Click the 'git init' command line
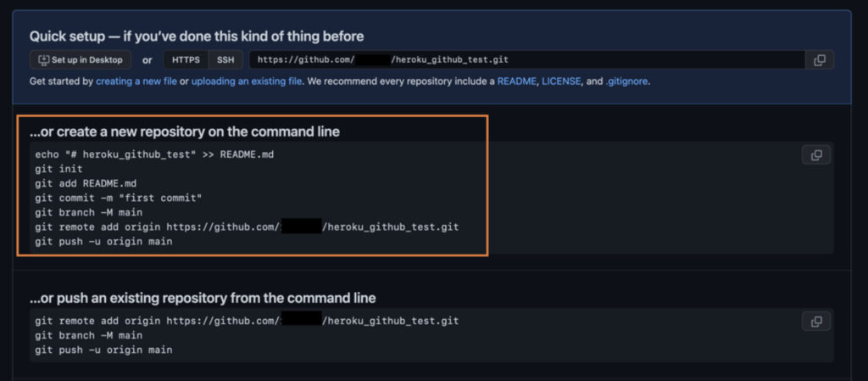 [x=58, y=169]
